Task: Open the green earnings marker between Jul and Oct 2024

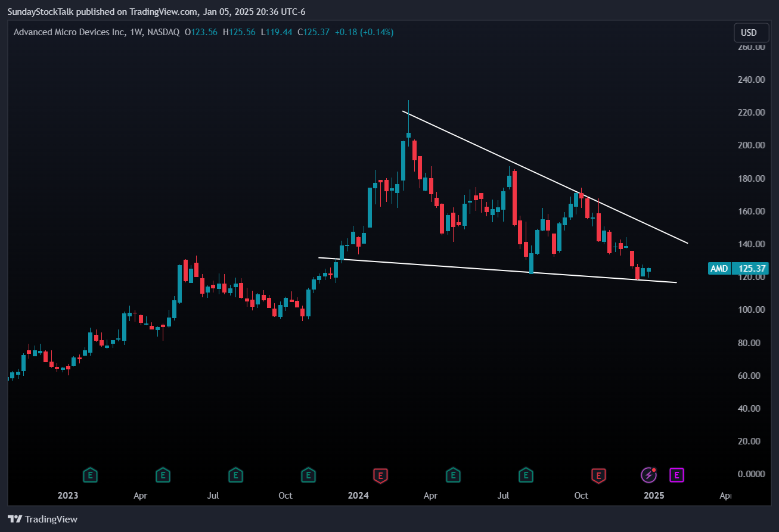Action: (x=526, y=475)
